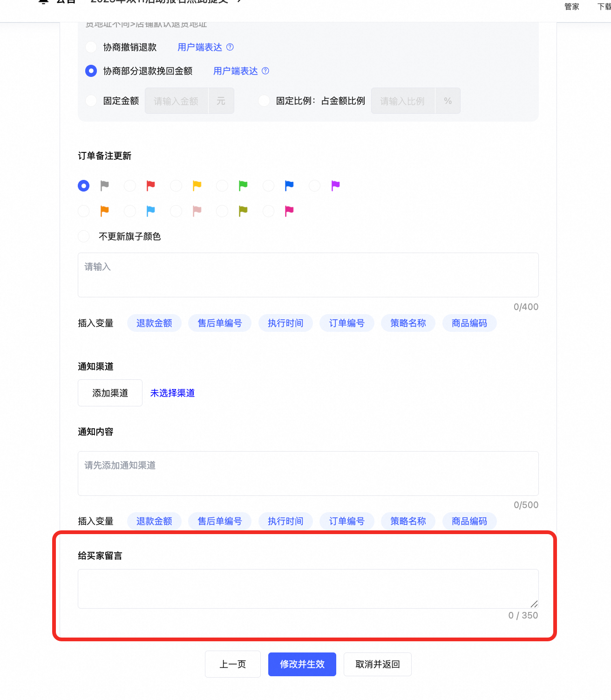Viewport: 611px width, 700px height.
Task: Open the 管家 menu item
Action: click(x=571, y=6)
